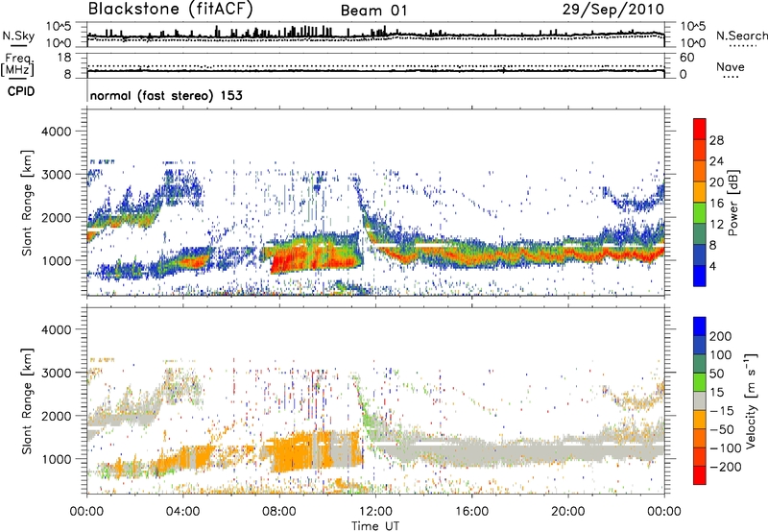Image resolution: width=768 pixels, height=532 pixels.
Task: Click the "Slant Range [km]" label of velocity panel
Action: tap(27, 400)
